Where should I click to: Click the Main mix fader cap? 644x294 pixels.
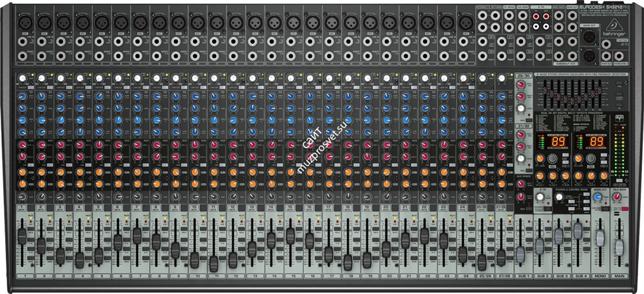tap(619, 248)
